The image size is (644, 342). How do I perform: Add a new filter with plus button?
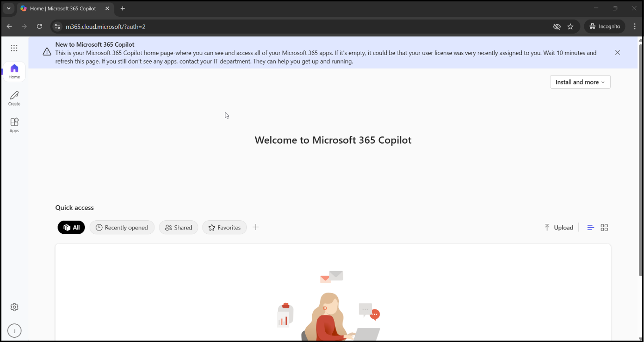point(256,227)
